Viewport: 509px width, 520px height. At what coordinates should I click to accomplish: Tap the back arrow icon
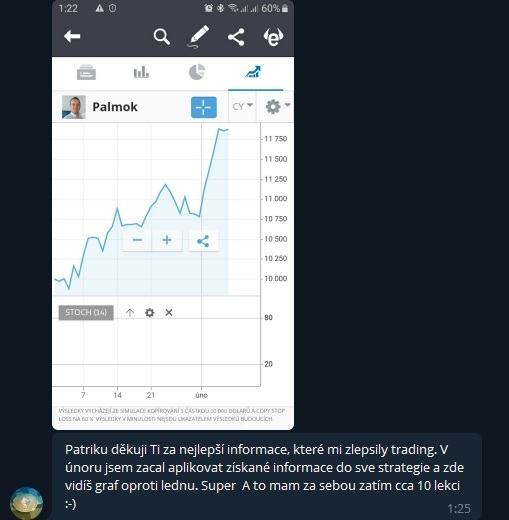click(x=72, y=36)
